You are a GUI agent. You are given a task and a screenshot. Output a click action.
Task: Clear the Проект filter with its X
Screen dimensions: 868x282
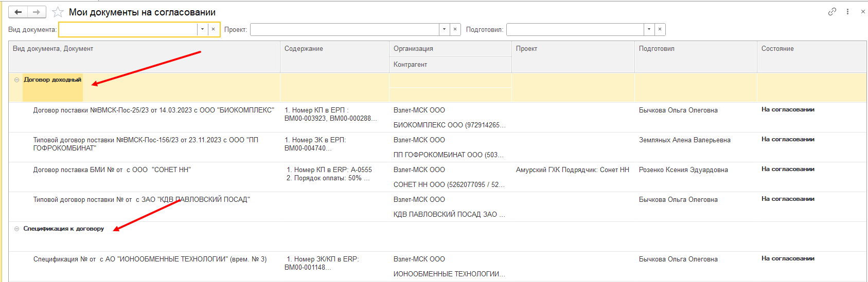pyautogui.click(x=455, y=29)
